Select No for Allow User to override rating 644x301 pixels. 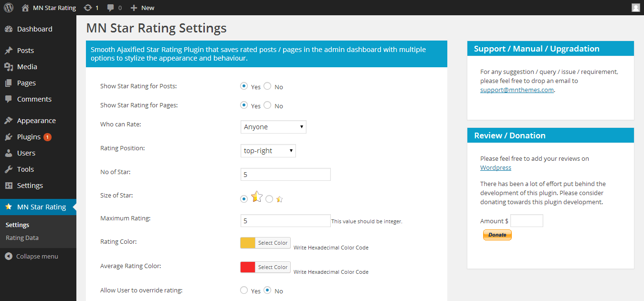click(x=267, y=290)
